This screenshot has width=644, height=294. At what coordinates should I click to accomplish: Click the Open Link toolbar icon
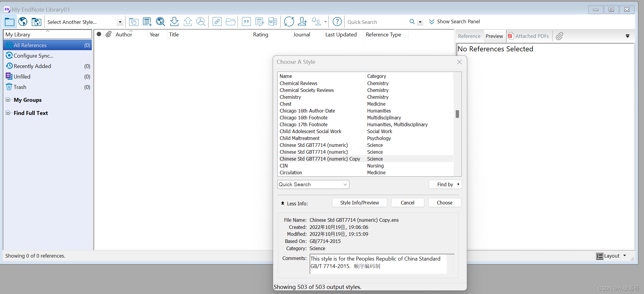click(x=217, y=22)
